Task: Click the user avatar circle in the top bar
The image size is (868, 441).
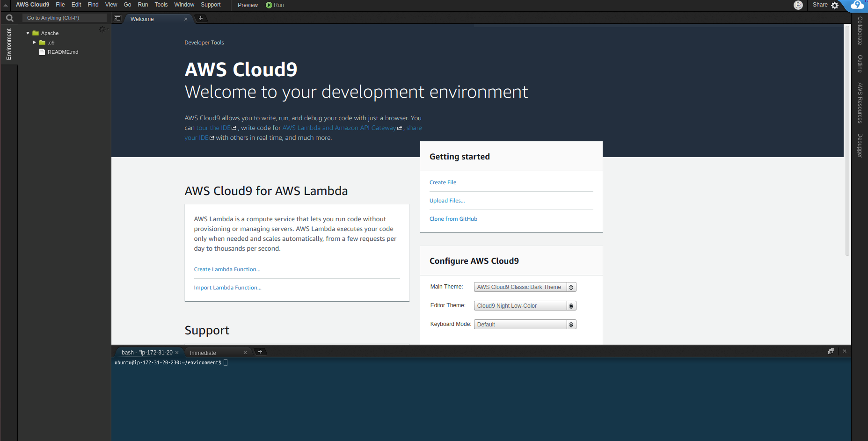Action: click(798, 5)
